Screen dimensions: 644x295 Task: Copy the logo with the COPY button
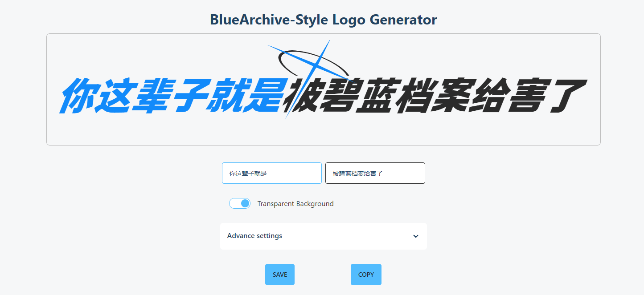366,275
